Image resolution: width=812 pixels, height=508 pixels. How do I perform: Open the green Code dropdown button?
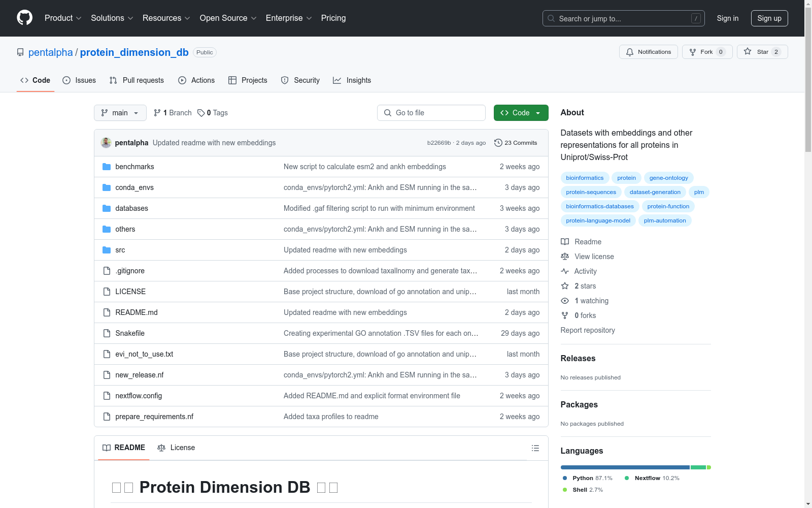click(521, 113)
